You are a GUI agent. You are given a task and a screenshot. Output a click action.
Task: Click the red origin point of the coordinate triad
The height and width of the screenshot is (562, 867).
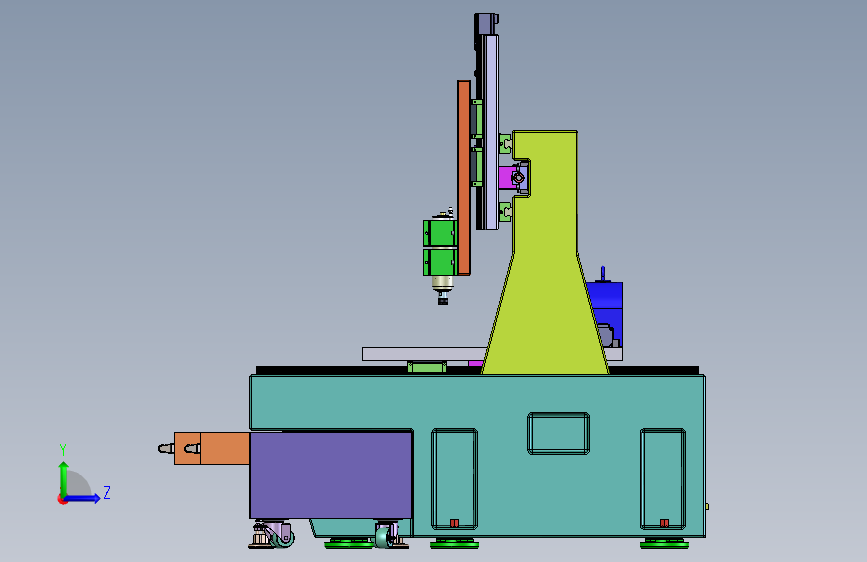62,499
